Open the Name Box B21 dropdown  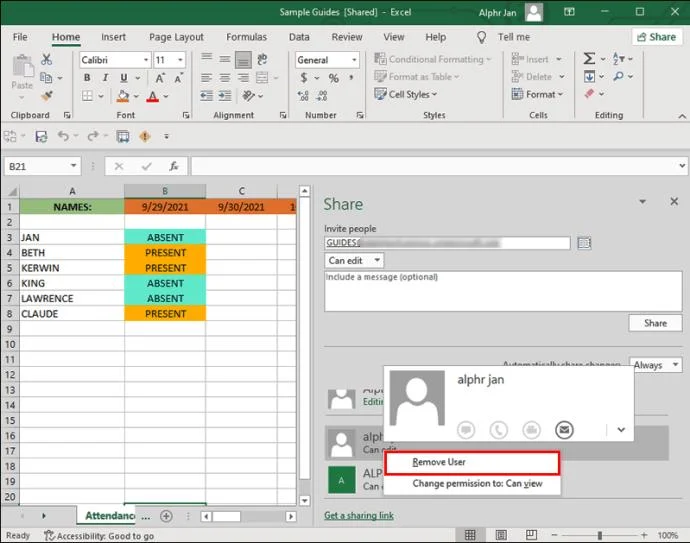coord(73,166)
